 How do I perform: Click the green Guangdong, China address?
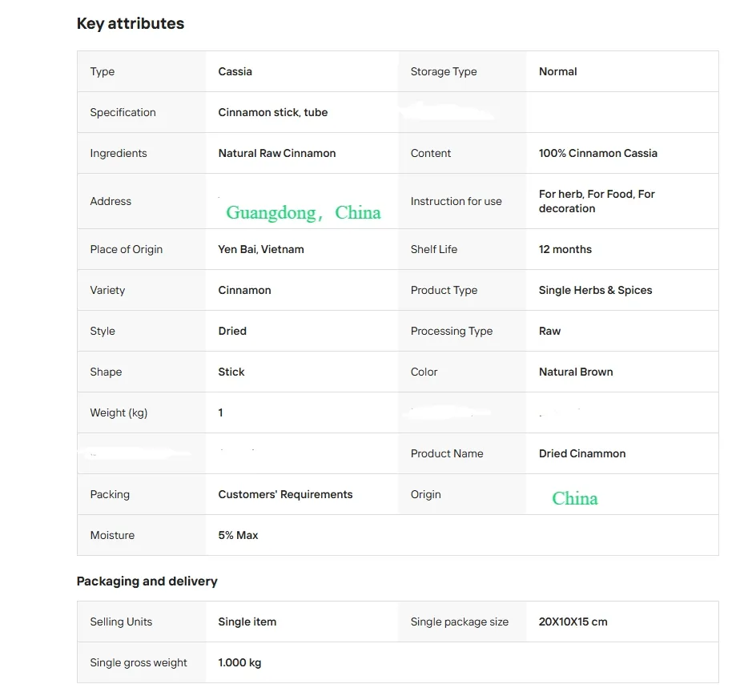pos(303,212)
